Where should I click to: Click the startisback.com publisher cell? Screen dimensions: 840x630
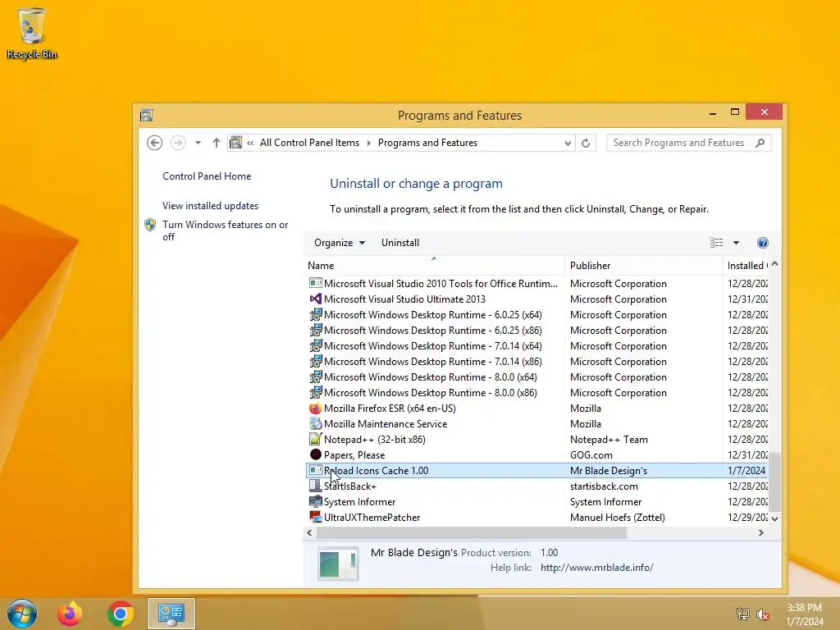[604, 486]
